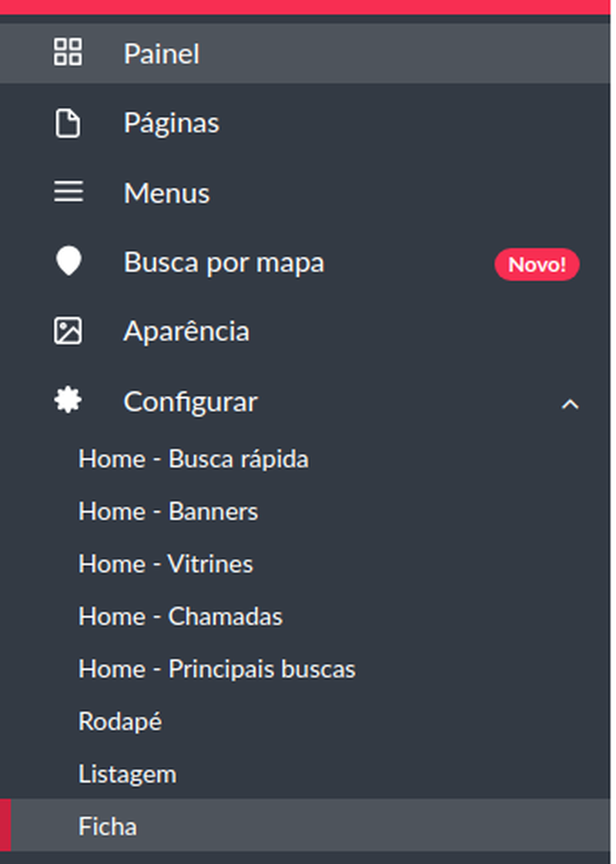Open the Busca por mapa label

click(x=224, y=263)
